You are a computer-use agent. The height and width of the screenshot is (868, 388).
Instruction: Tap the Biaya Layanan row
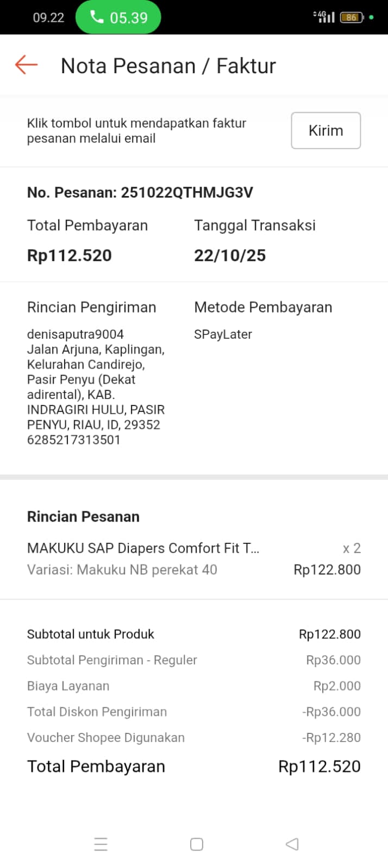click(68, 686)
